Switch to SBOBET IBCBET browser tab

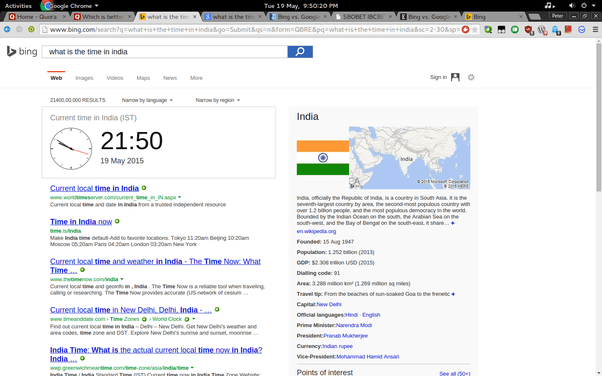363,17
